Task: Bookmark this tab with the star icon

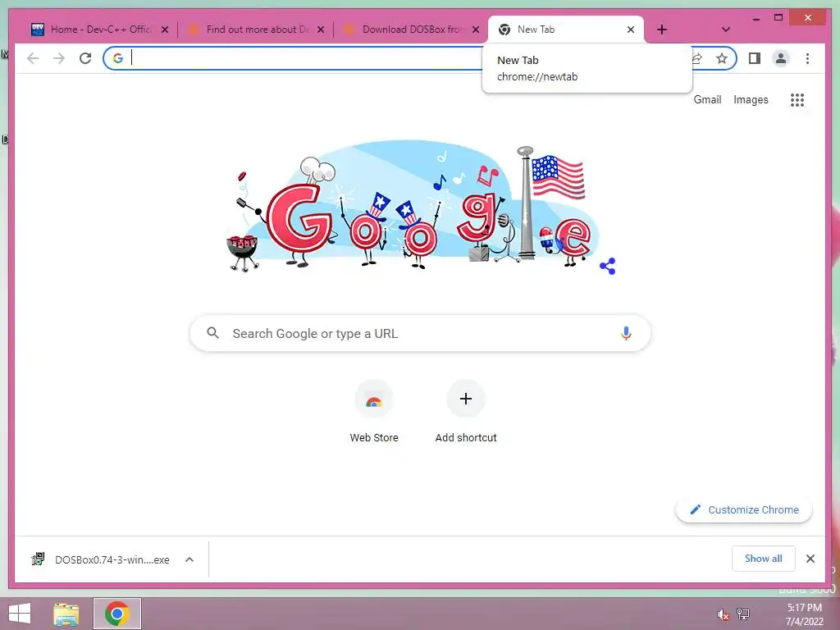Action: (x=722, y=58)
